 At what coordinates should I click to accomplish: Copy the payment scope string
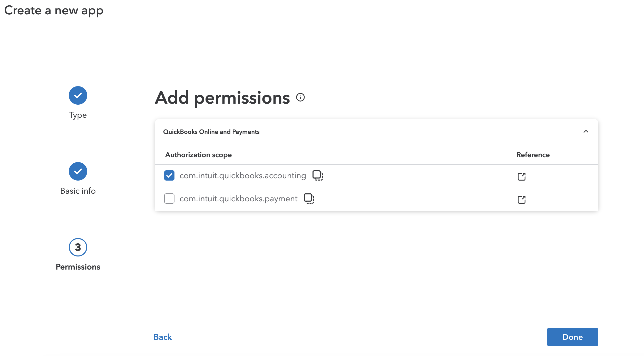pyautogui.click(x=309, y=199)
